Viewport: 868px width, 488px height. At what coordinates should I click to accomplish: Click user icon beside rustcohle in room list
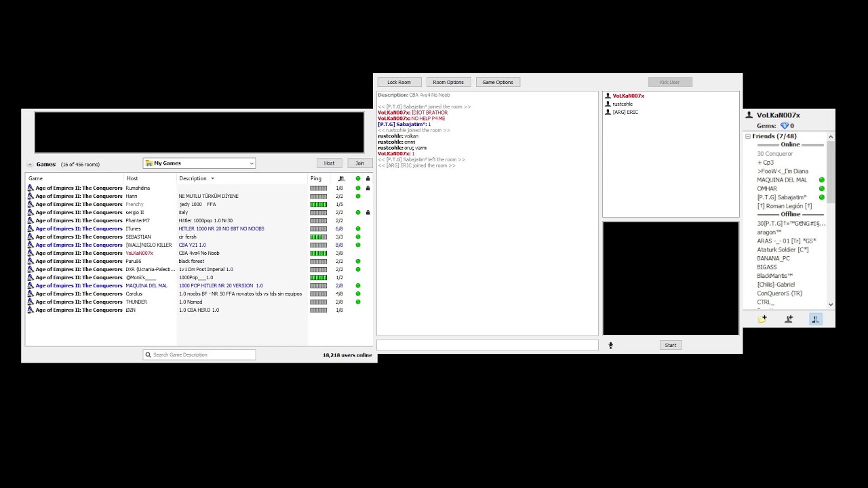point(608,104)
